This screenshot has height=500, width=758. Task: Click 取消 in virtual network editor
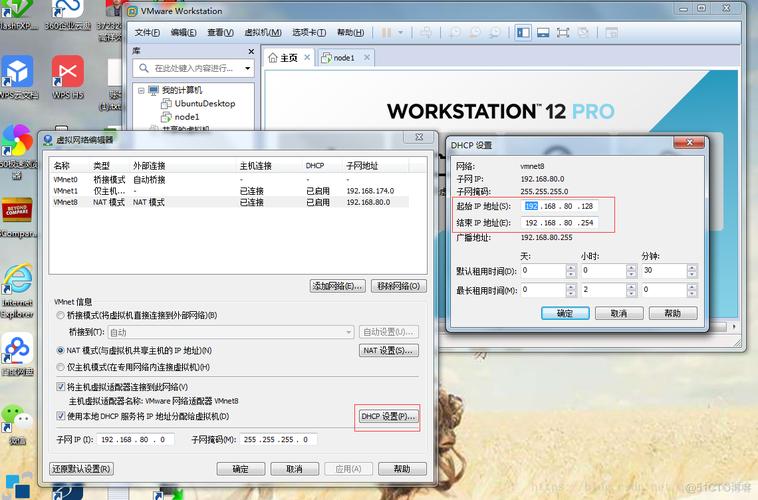pos(294,469)
